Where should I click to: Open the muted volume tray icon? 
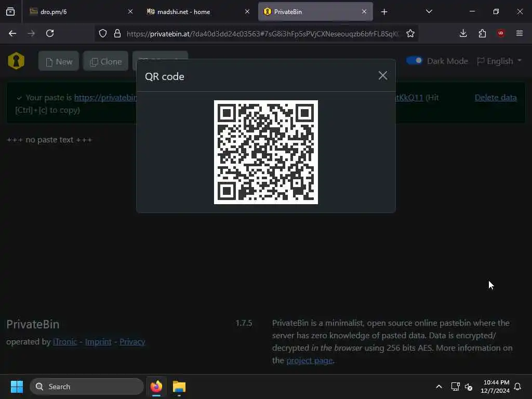pyautogui.click(x=469, y=387)
